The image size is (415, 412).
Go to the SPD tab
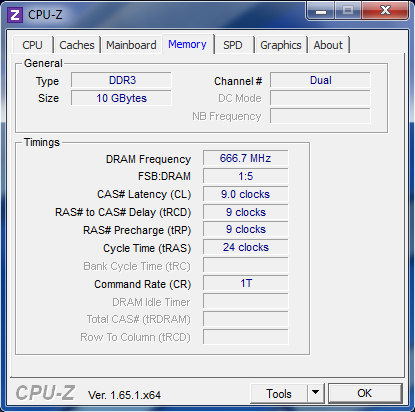coord(233,45)
